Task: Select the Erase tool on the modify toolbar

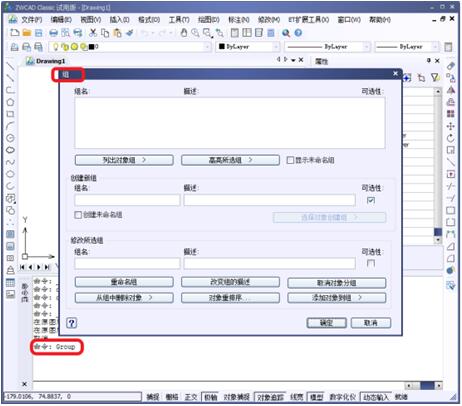Action: [451, 66]
